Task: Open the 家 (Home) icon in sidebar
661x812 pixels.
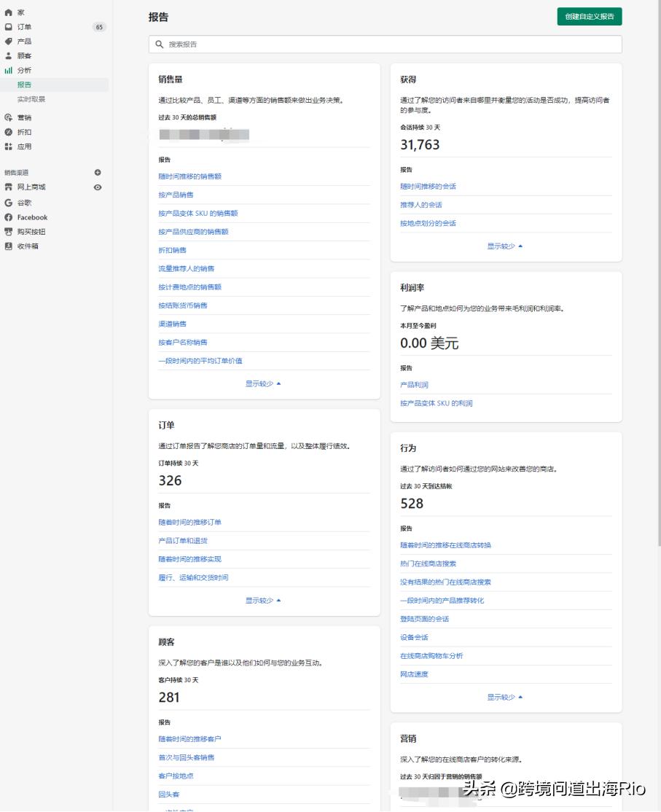Action: coord(9,12)
